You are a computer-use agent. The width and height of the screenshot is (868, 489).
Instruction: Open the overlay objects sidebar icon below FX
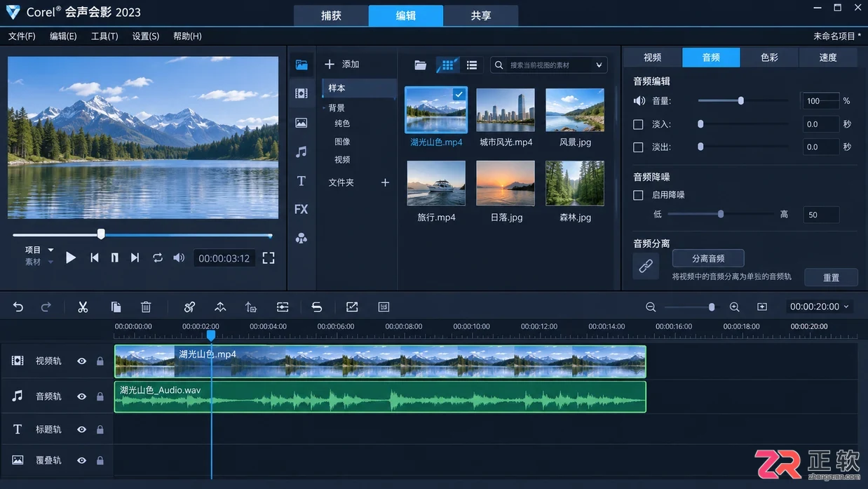point(301,239)
